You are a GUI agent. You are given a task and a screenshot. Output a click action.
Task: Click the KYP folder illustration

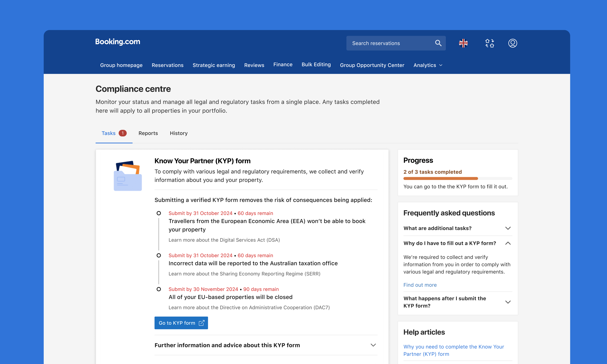pyautogui.click(x=127, y=176)
